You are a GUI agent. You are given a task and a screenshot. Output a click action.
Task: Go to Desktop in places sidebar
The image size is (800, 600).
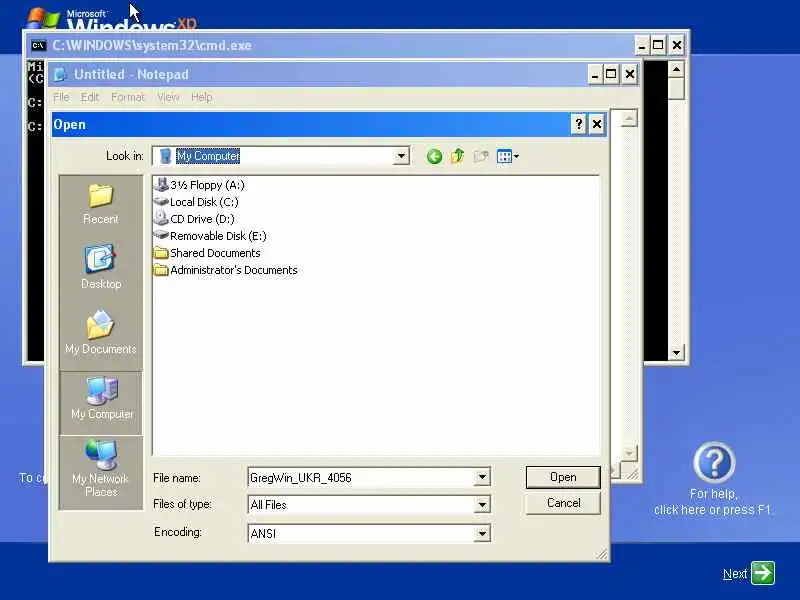click(101, 268)
